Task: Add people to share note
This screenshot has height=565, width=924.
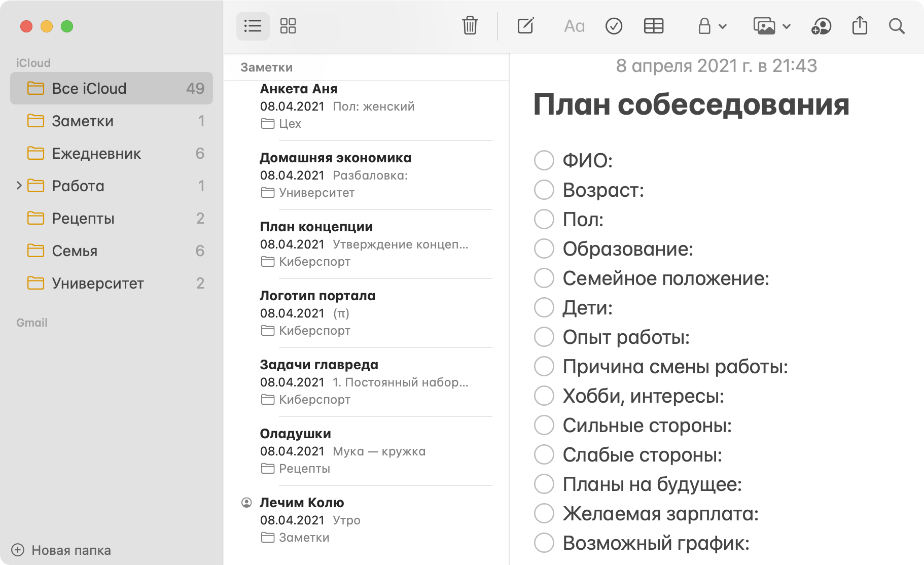Action: pos(821,26)
